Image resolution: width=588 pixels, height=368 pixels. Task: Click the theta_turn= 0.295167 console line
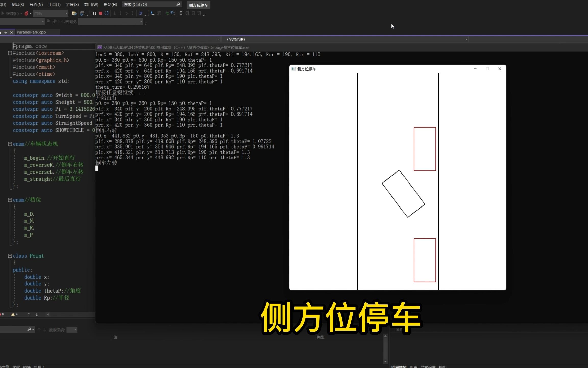point(122,87)
